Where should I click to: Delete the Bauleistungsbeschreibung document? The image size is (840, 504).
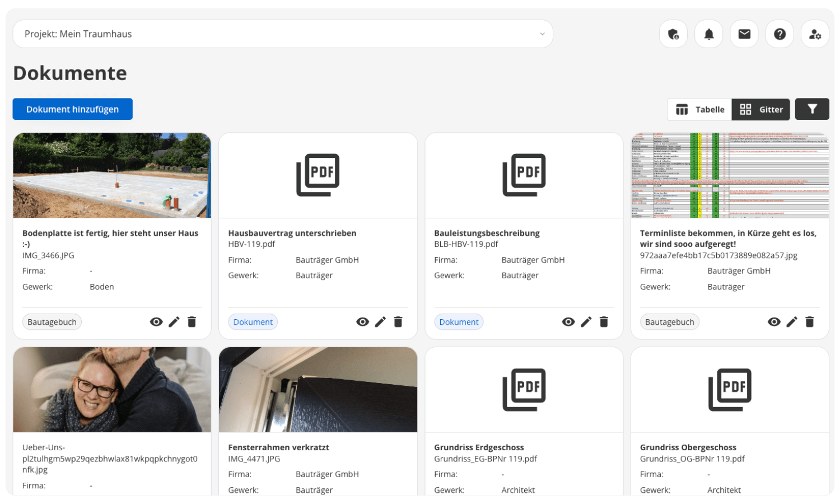(x=604, y=322)
